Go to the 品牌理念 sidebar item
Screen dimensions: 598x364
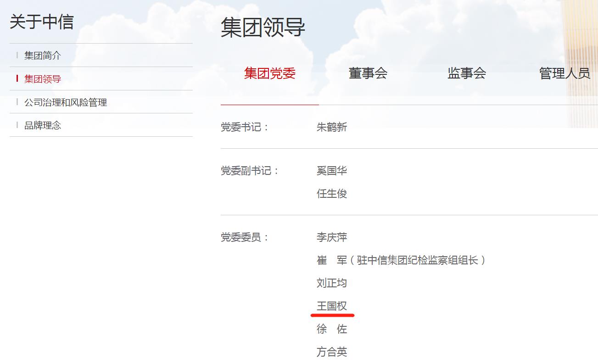coord(43,125)
